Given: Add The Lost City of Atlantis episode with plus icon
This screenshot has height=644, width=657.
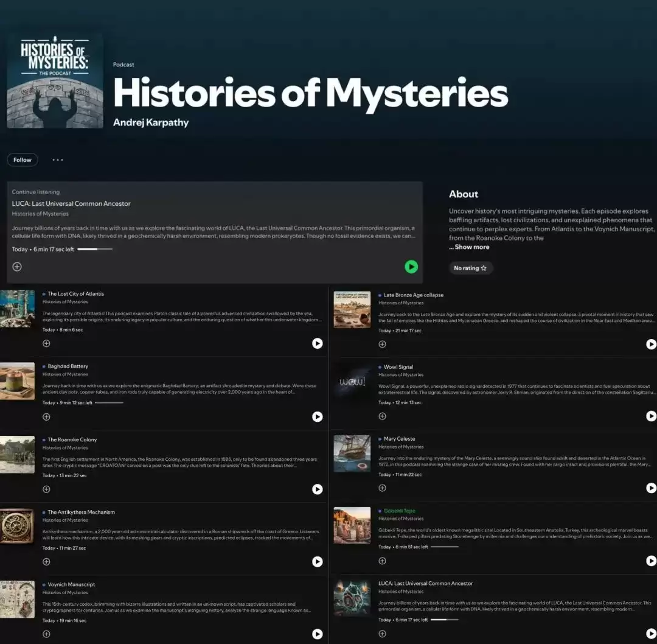Looking at the screenshot, I should (46, 343).
